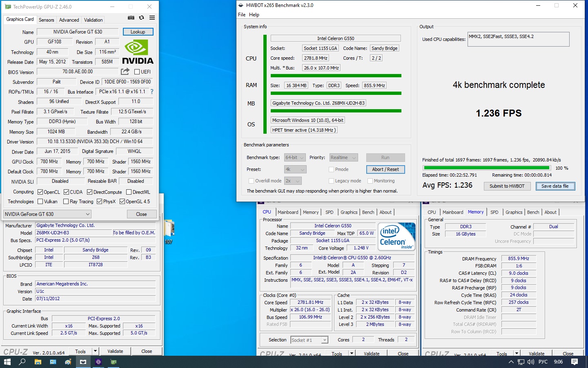Click the Lookup button in GPU-Z
The image size is (588, 368).
pyautogui.click(x=138, y=32)
